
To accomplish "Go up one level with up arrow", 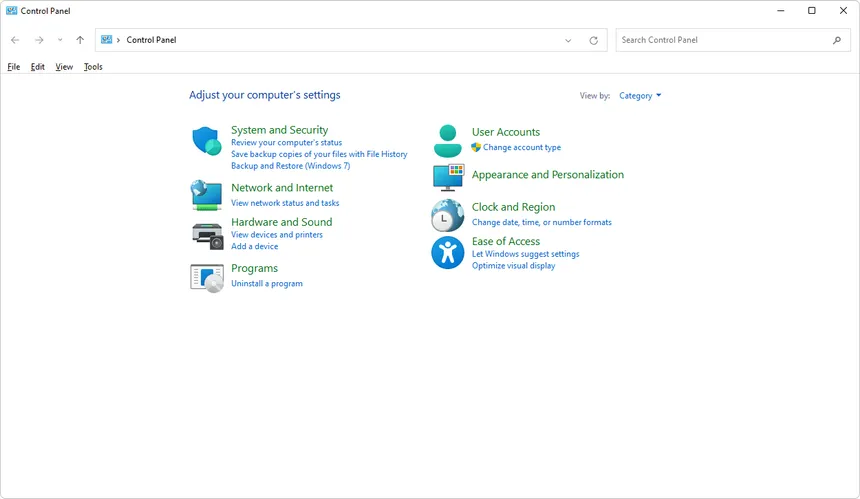I will (x=80, y=40).
